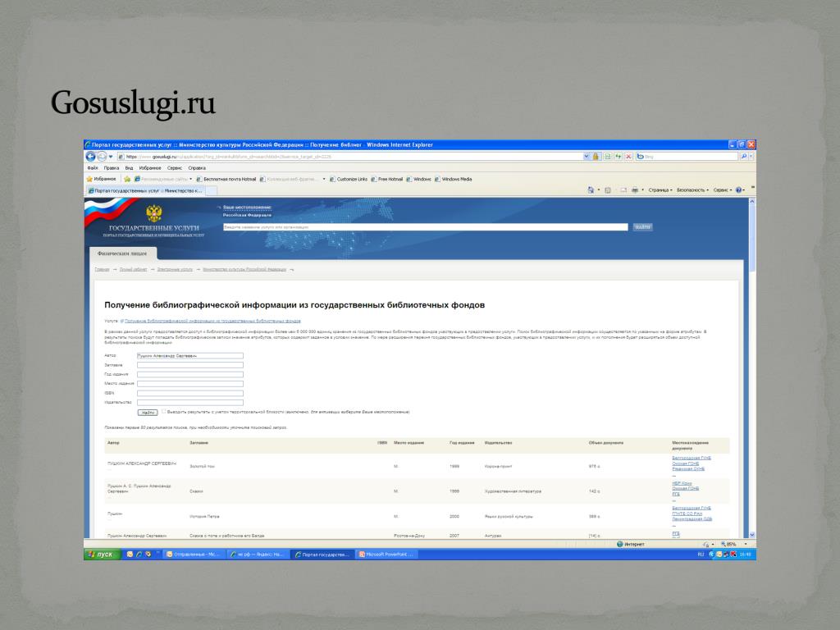Open the Бесплатная почта Hotmail favorite link
840x630 pixels.
click(226, 179)
